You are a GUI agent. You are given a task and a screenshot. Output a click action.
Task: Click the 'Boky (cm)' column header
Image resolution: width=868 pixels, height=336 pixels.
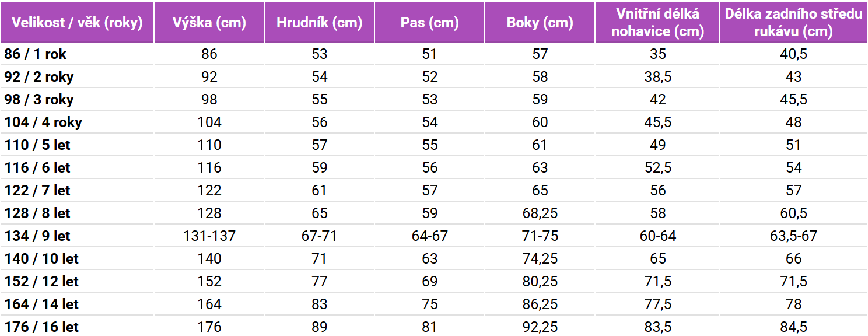pos(540,23)
